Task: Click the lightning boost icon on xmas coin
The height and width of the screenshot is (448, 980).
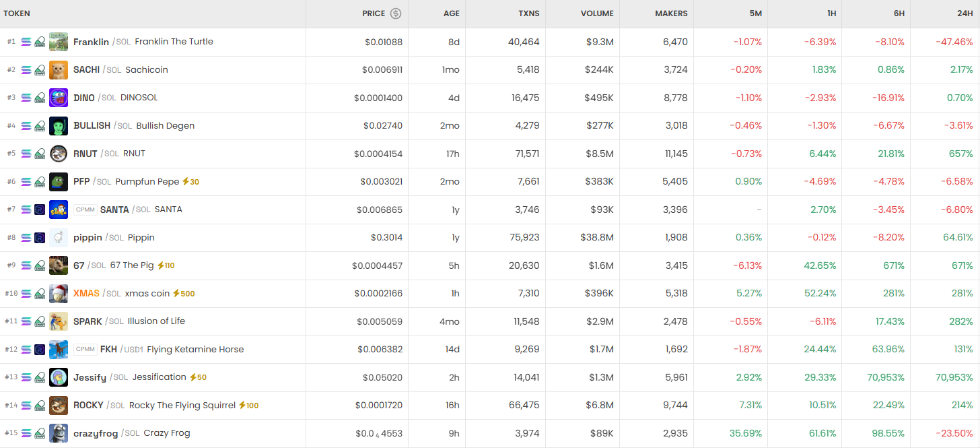Action: pyautogui.click(x=176, y=294)
